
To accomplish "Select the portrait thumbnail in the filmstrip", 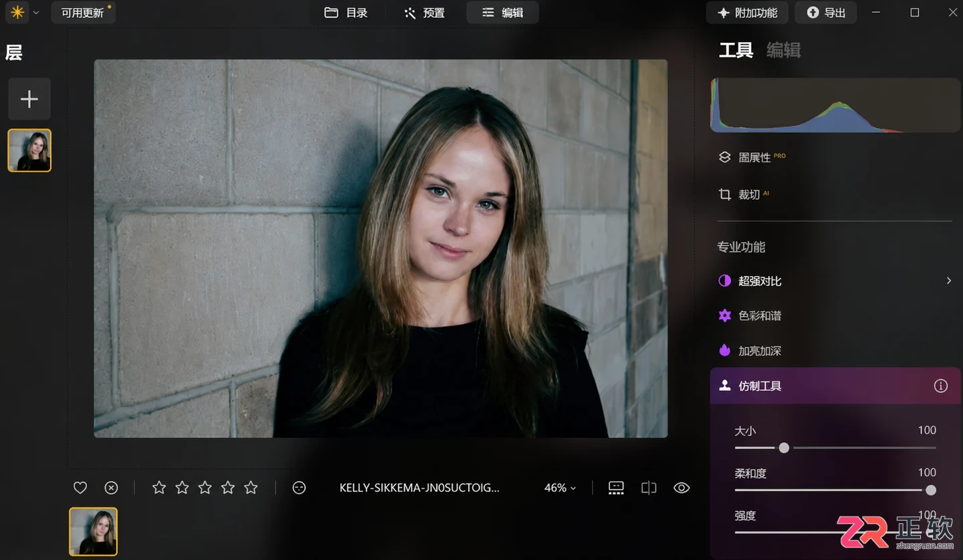I will (x=94, y=532).
